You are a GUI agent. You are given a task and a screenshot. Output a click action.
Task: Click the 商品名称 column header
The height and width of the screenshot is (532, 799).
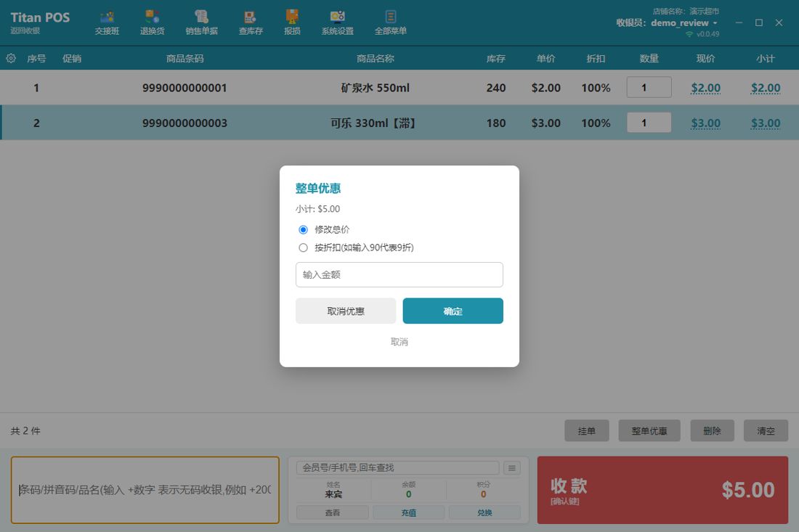375,59
